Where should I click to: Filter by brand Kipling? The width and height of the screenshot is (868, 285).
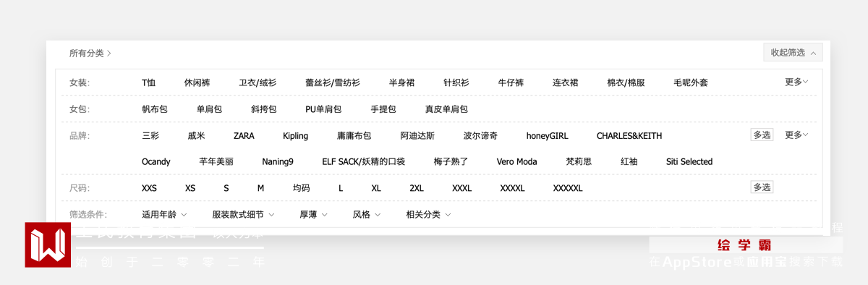tap(295, 135)
